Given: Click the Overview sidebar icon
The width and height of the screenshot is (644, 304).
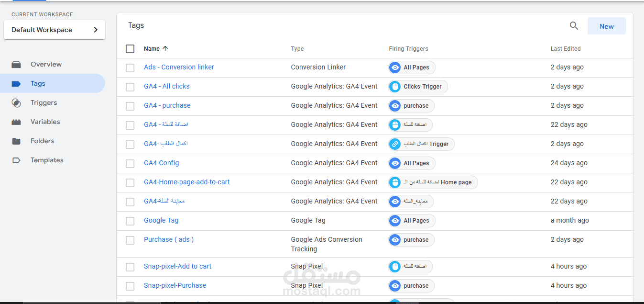Looking at the screenshot, I should [16, 64].
